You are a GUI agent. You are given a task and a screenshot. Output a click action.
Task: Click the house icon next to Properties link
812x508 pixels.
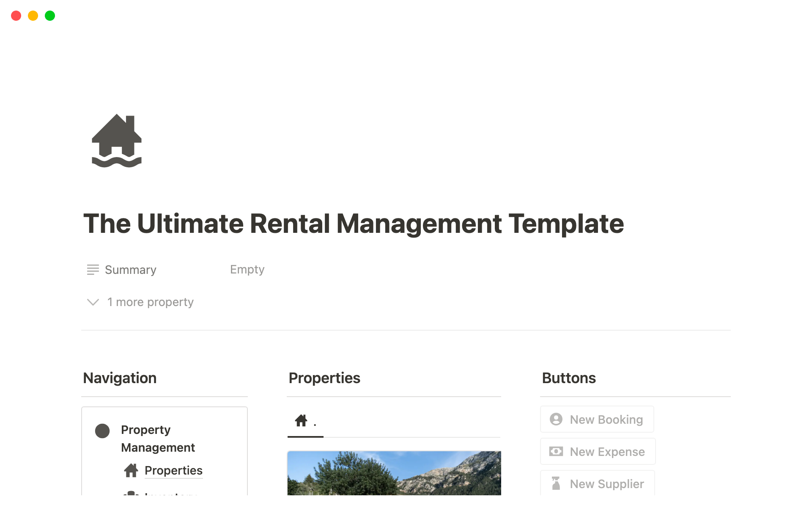point(131,470)
